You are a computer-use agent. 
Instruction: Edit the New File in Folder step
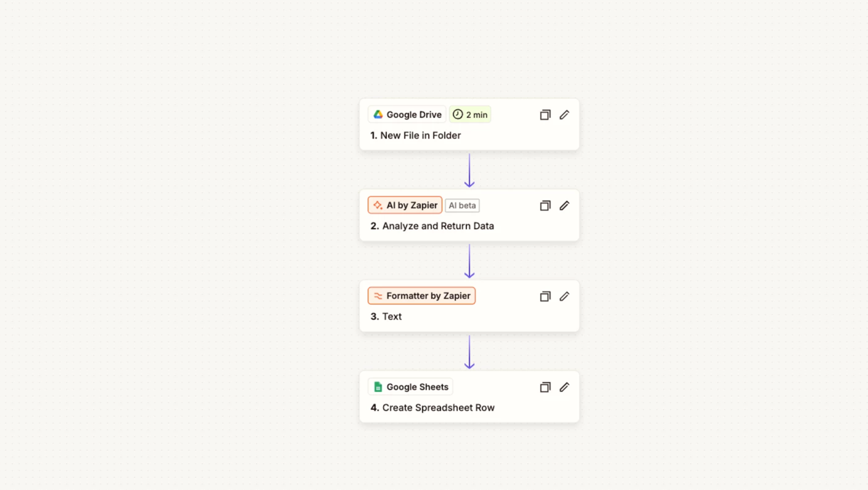(x=564, y=115)
